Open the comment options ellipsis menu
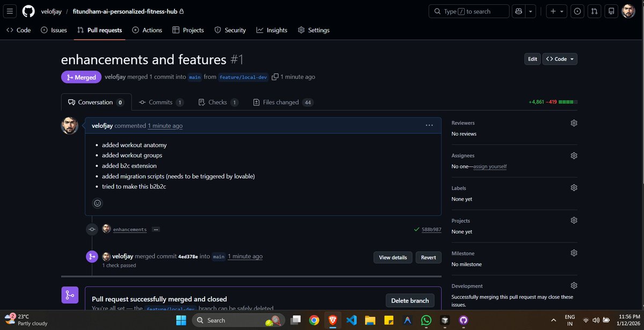Viewport: 644px width, 330px height. pos(429,125)
